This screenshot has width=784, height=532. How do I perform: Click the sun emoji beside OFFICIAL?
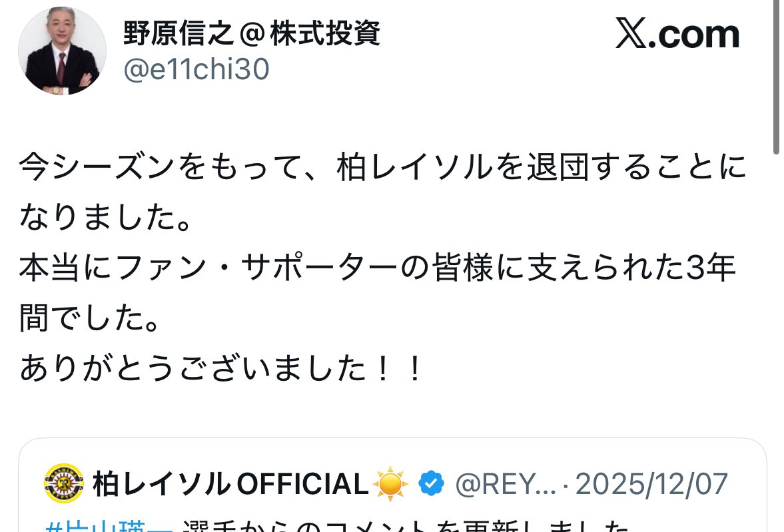click(390, 484)
